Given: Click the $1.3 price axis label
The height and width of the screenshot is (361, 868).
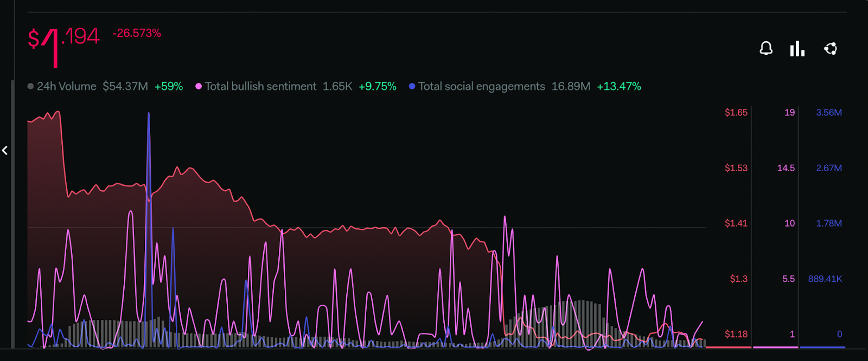Looking at the screenshot, I should point(739,279).
